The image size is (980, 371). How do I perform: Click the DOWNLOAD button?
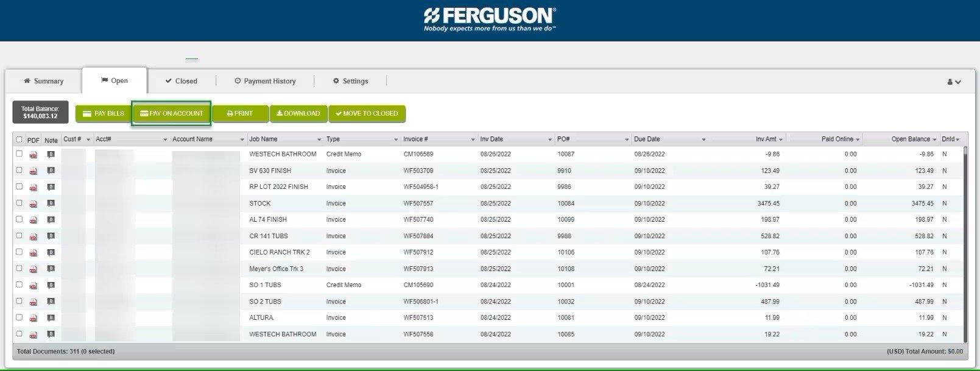(x=298, y=113)
